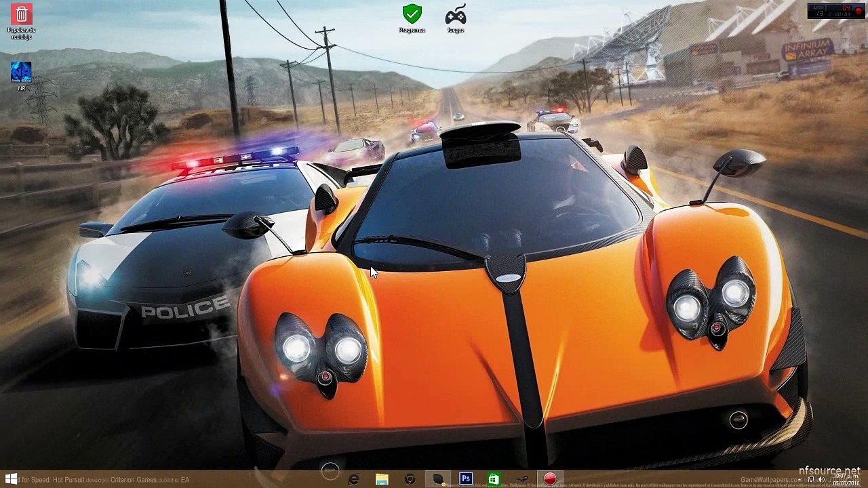
Task: Open the Papelera de reciclaje desktop icon
Action: pyautogui.click(x=22, y=21)
